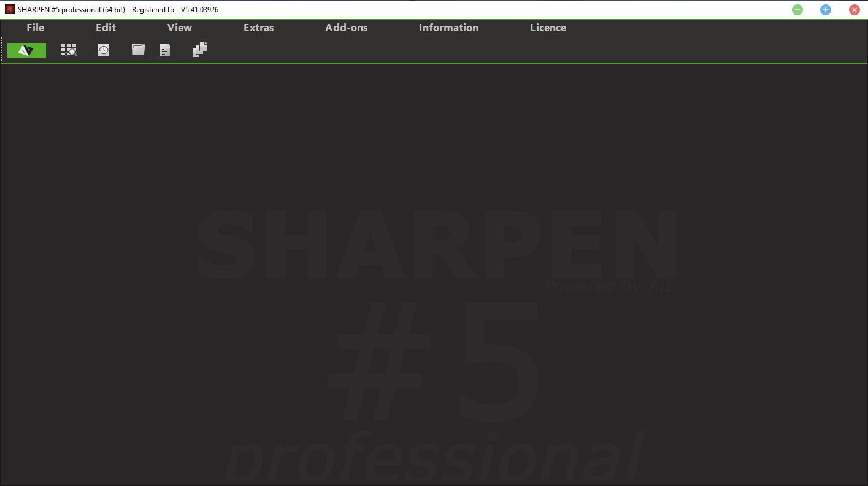Open the Licence menu

[x=548, y=28]
